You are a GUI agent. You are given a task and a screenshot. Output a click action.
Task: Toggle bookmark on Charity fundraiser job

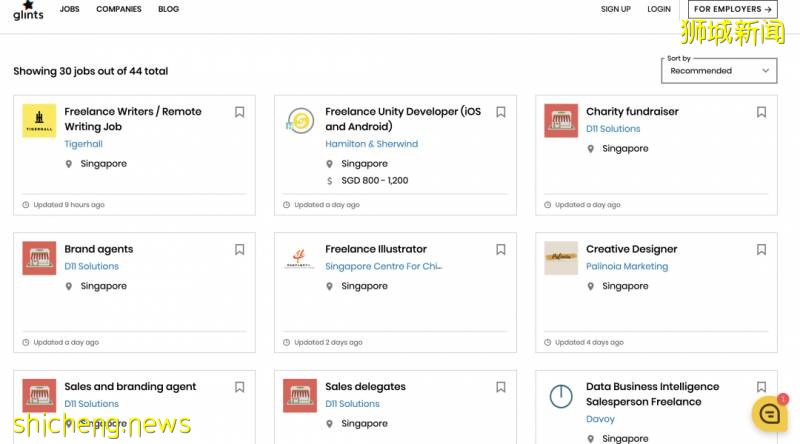click(x=762, y=112)
